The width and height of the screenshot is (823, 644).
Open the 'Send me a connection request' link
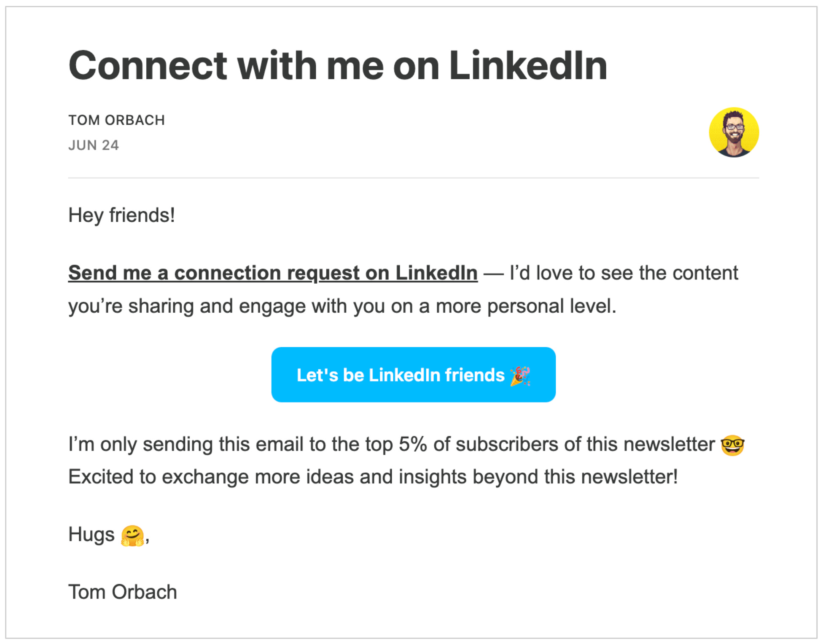[x=273, y=273]
